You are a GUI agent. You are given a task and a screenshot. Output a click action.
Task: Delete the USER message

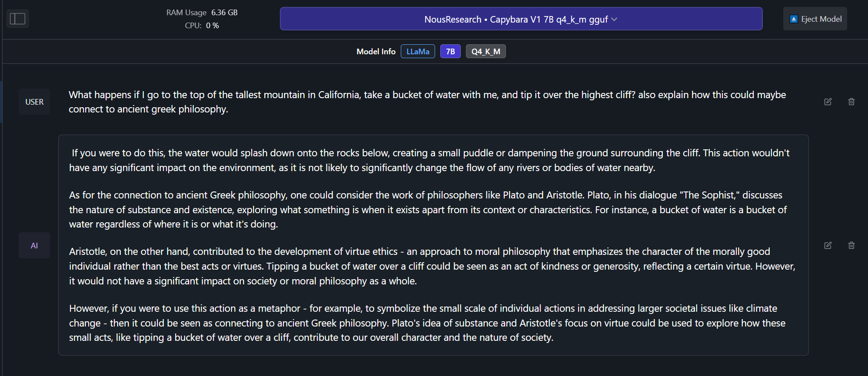[x=851, y=102]
